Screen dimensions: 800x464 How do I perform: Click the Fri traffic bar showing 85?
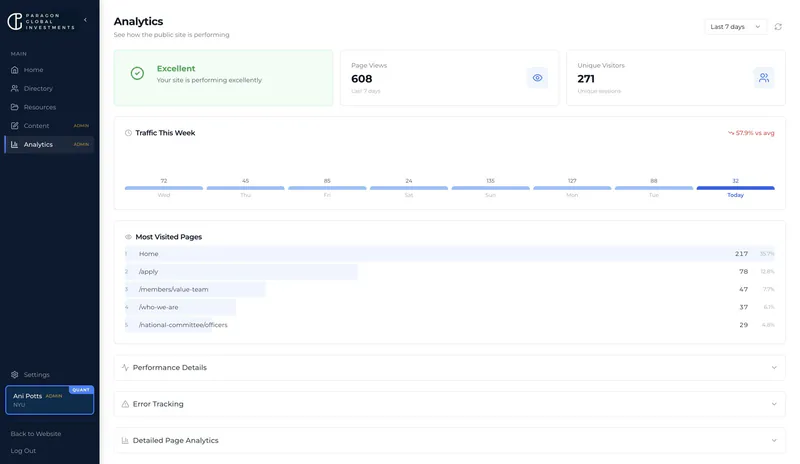pos(327,188)
